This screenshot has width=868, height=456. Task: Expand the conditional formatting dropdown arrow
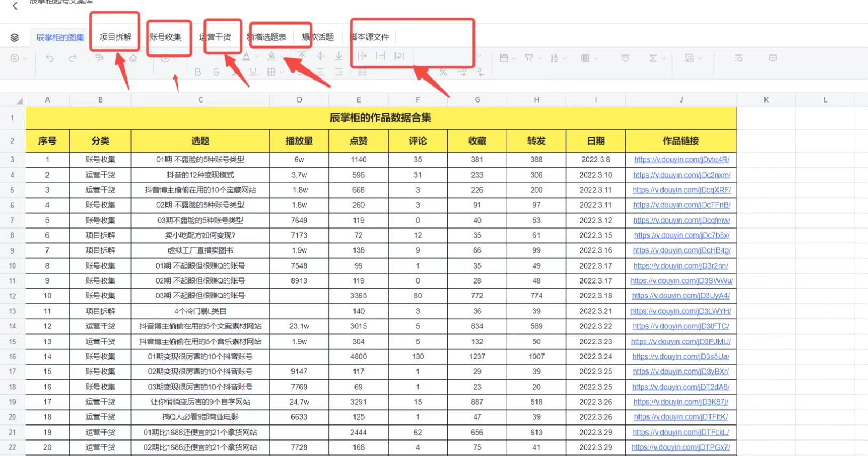coord(596,58)
